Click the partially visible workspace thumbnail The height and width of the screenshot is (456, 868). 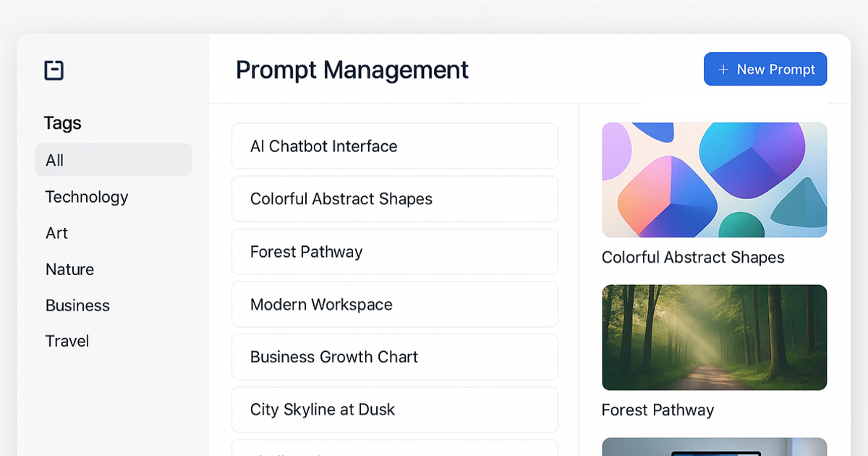click(715, 447)
